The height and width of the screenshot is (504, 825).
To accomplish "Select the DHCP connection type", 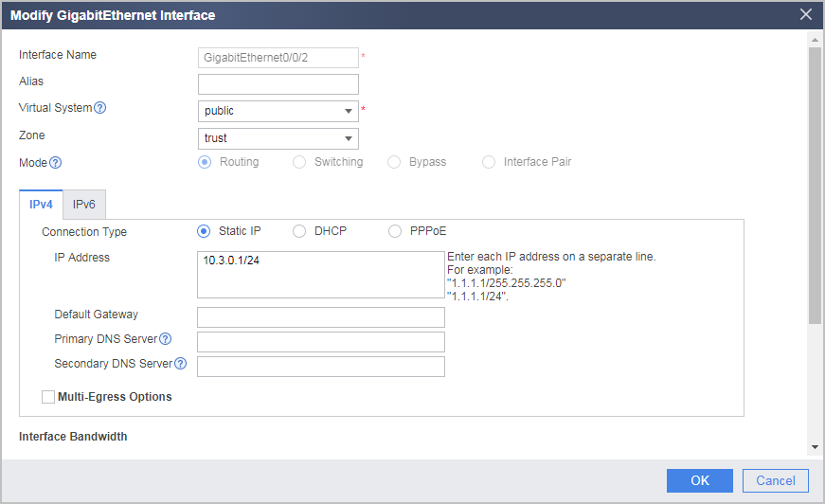I will [x=299, y=231].
